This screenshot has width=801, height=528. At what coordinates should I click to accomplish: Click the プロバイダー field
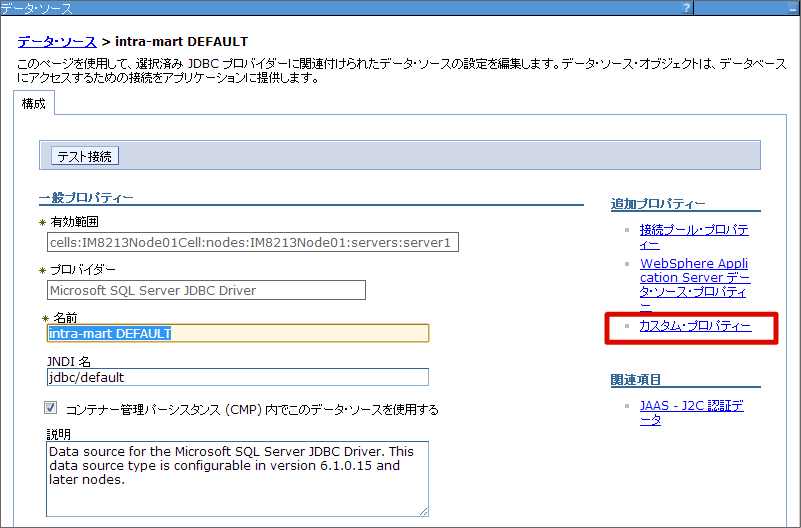pyautogui.click(x=206, y=290)
